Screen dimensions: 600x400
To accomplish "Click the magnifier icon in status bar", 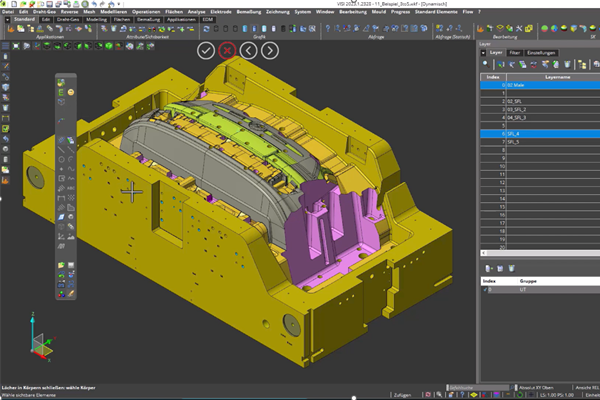I will point(439,395).
